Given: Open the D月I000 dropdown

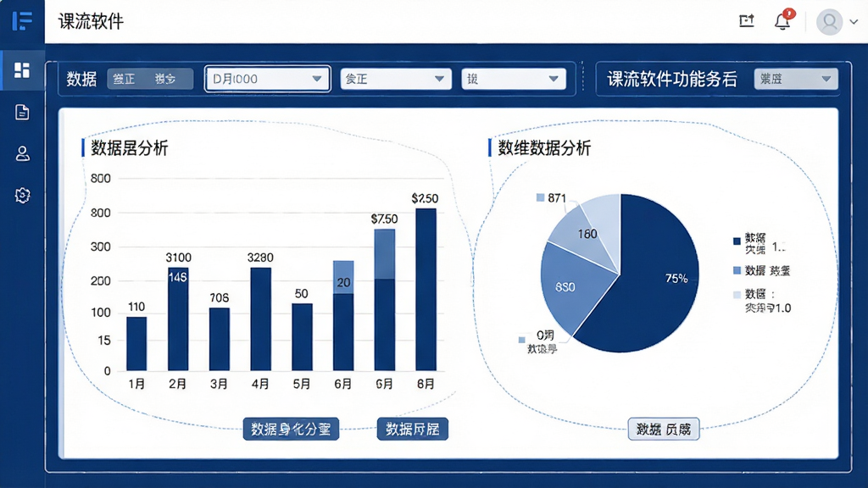Looking at the screenshot, I should 267,79.
